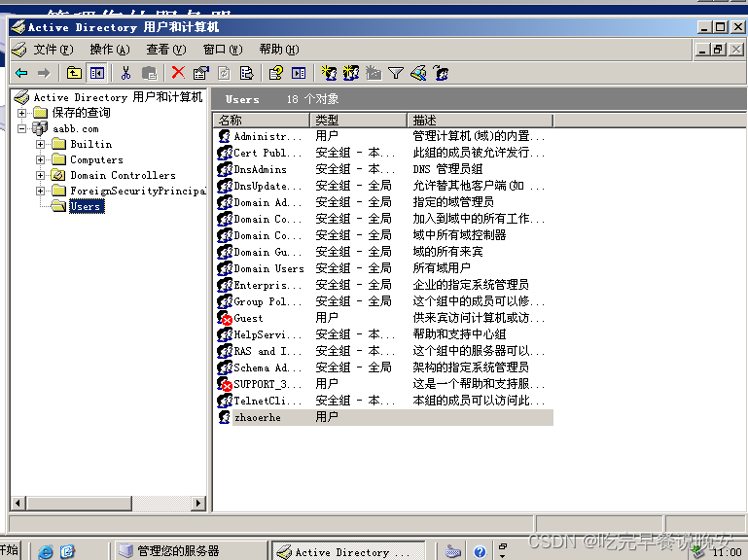Viewport: 748px width, 560px height.
Task: Select the HelpServi... group row
Action: coord(383,334)
